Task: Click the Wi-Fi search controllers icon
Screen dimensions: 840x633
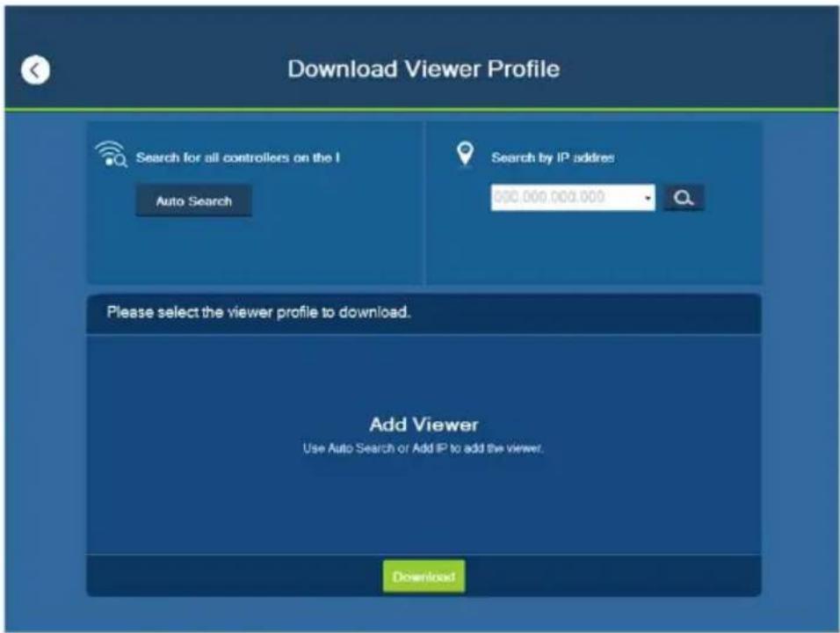Action: (111, 155)
